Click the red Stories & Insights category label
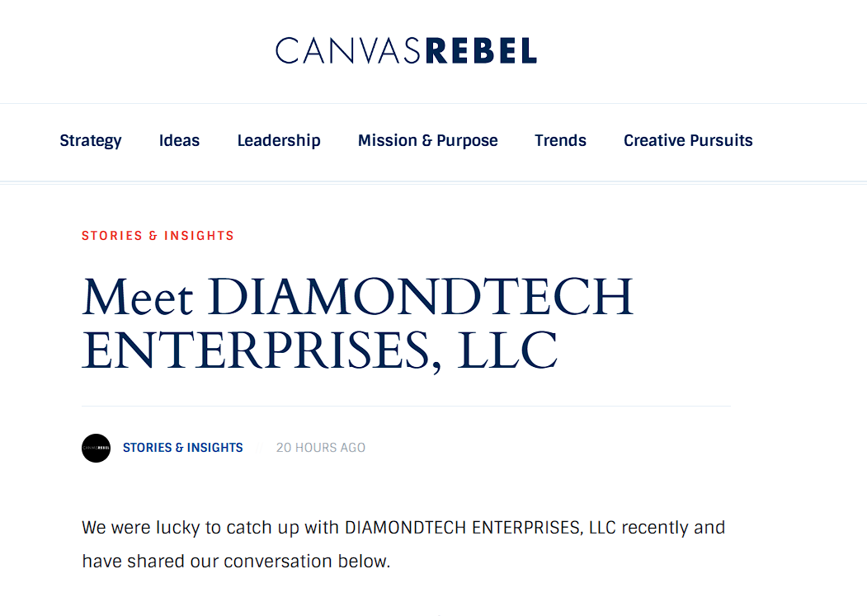 coord(158,236)
